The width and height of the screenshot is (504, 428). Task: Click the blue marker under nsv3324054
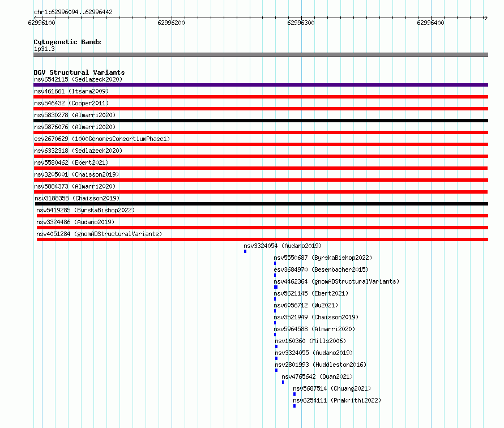pyautogui.click(x=245, y=251)
